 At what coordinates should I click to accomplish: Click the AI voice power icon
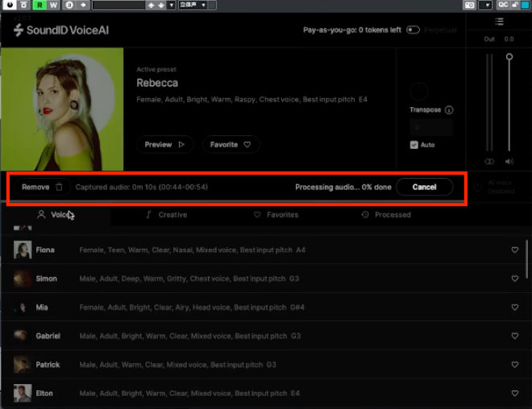click(476, 187)
